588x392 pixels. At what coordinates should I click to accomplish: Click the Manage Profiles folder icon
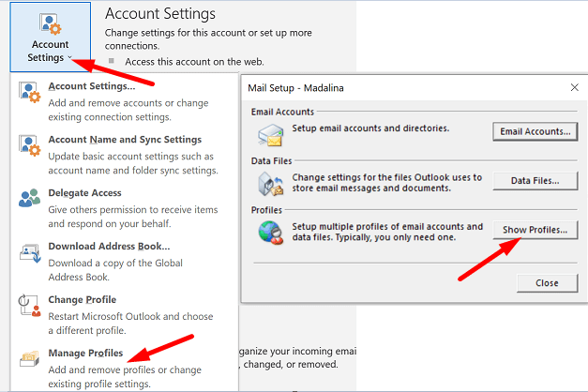(30, 359)
